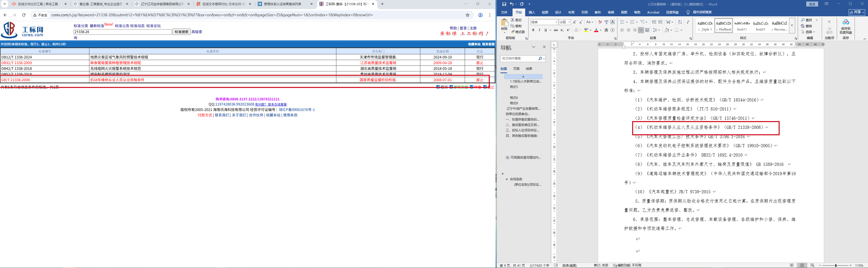Reload the csres.com page in Chrome
The image size is (868, 268).
[x=24, y=15]
